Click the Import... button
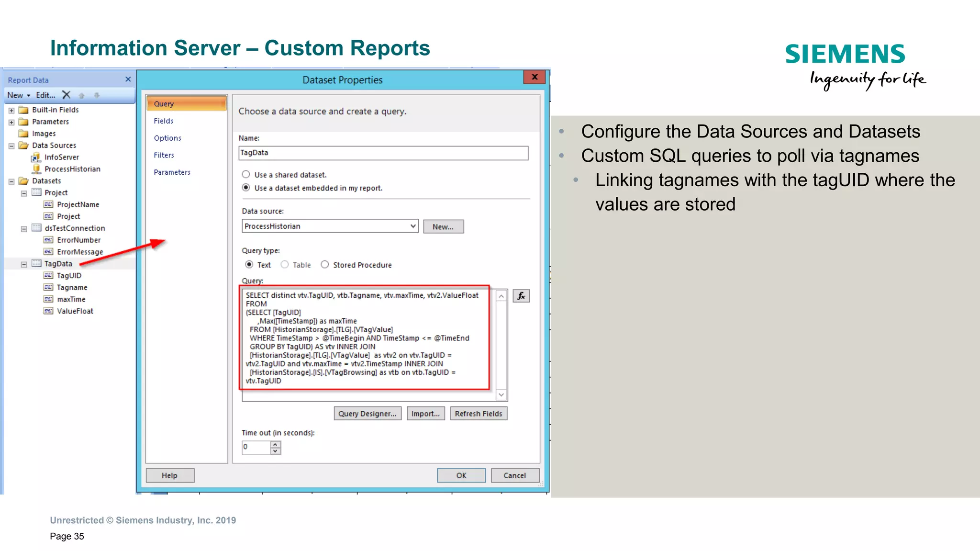 (425, 414)
